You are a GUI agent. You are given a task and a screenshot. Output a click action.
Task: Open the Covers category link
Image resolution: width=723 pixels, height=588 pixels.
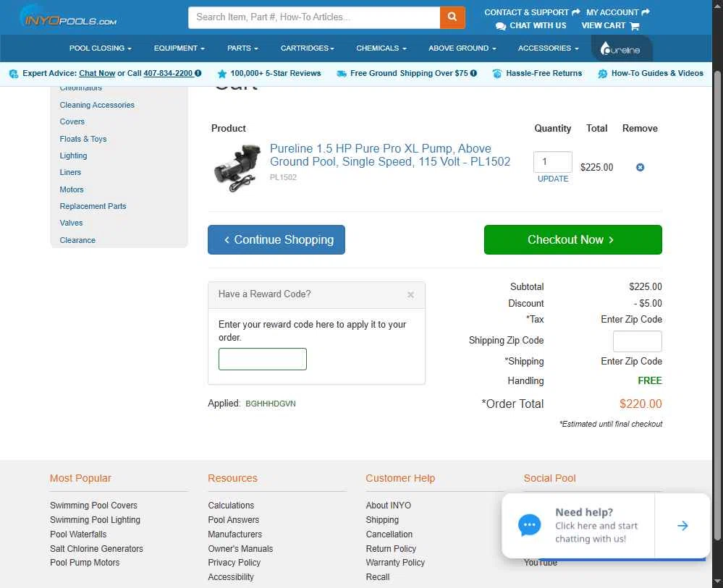click(72, 122)
